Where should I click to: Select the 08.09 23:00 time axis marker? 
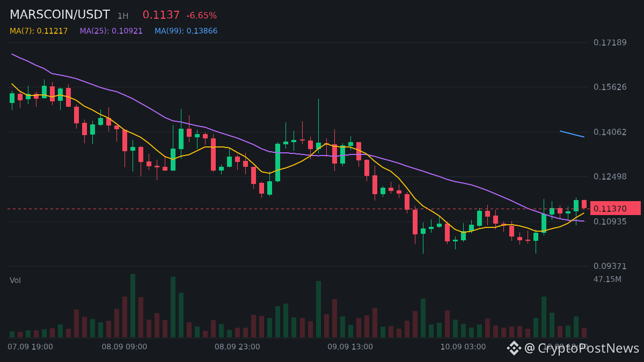[237, 347]
